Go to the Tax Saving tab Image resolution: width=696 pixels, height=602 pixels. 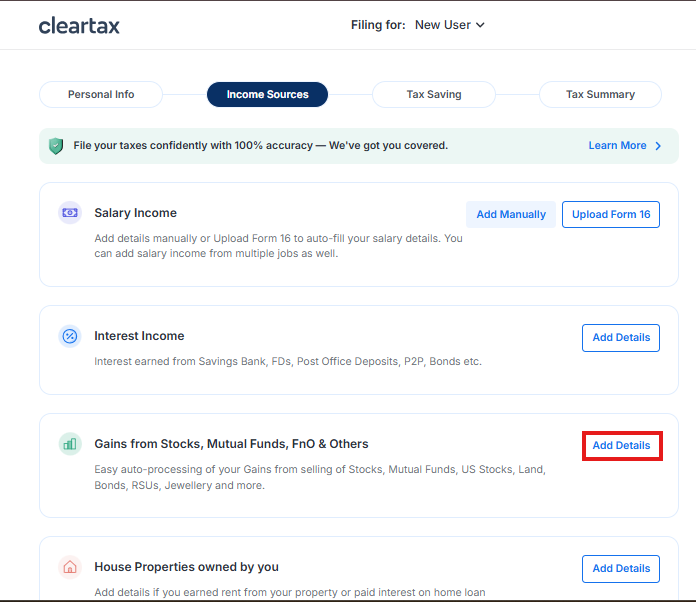pyautogui.click(x=434, y=95)
